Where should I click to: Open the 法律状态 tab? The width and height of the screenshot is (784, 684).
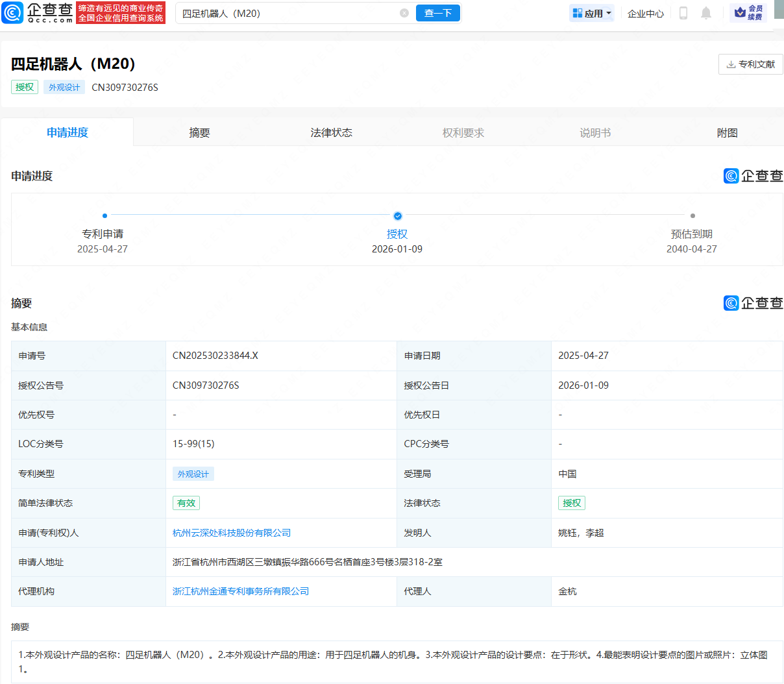pyautogui.click(x=331, y=132)
